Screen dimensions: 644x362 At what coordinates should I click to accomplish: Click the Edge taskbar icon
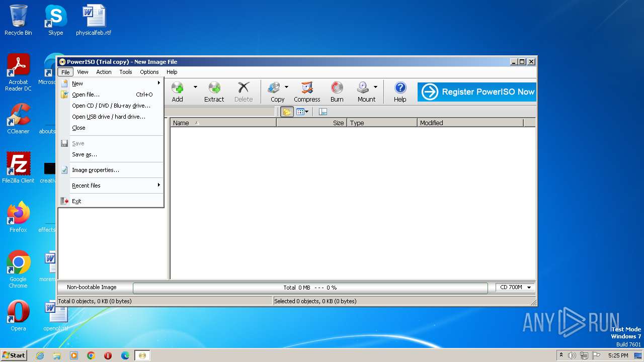click(125, 355)
